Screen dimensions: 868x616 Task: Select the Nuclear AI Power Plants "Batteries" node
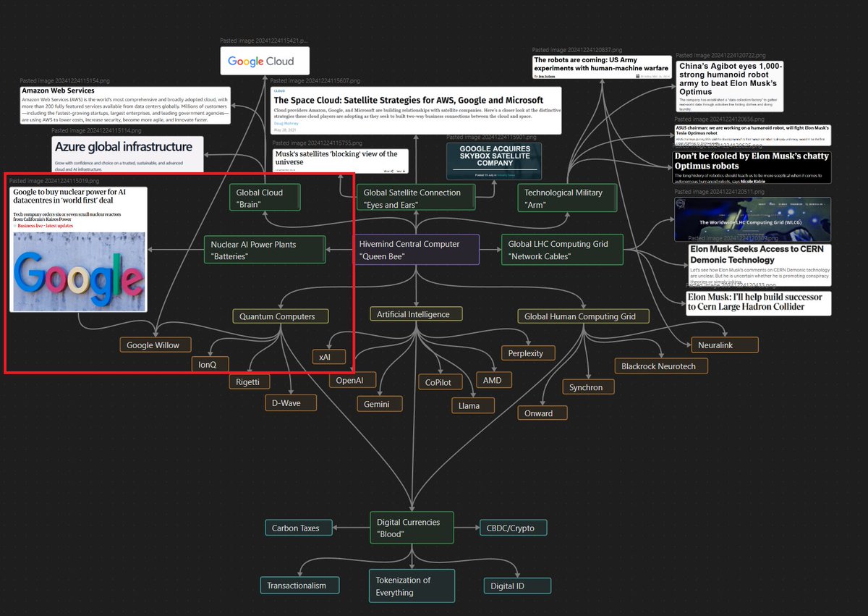264,250
